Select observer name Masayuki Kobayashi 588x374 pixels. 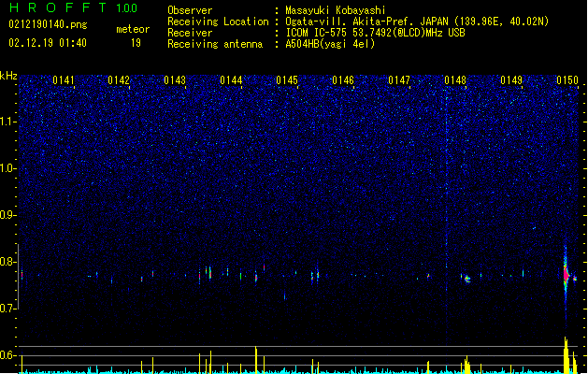(x=336, y=10)
